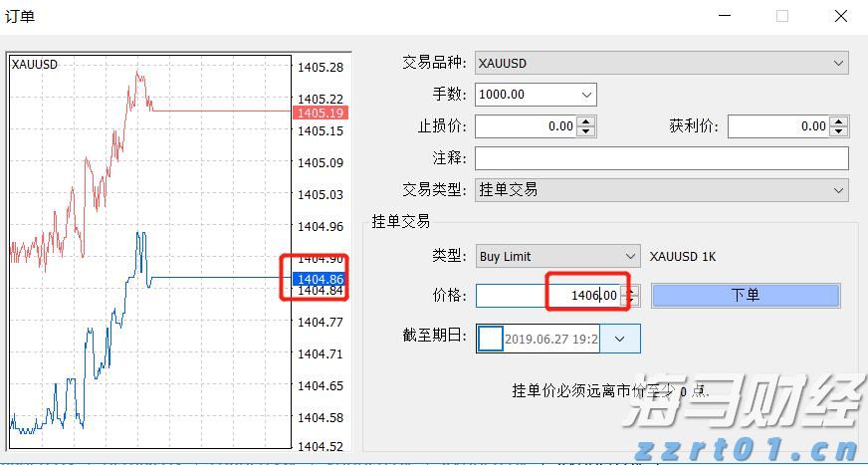This screenshot has width=868, height=465.
Task: Click the red 1405.19 ask price label
Action: (320, 114)
